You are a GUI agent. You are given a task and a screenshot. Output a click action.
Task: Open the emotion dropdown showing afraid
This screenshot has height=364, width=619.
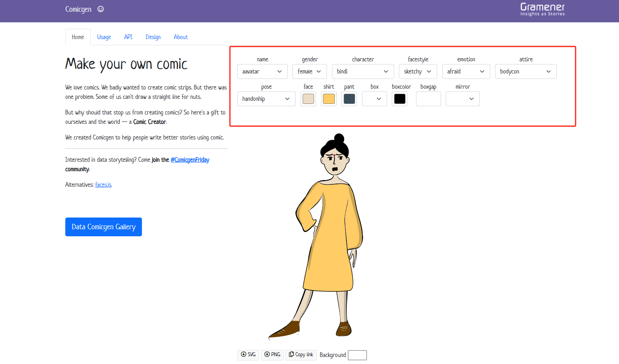466,71
